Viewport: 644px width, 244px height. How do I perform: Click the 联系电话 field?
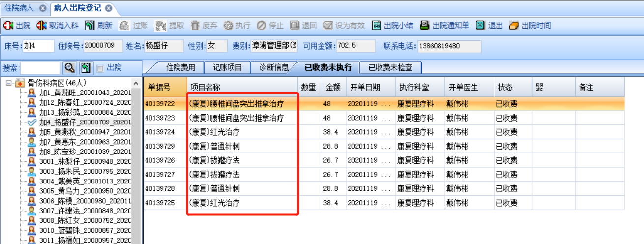click(449, 46)
